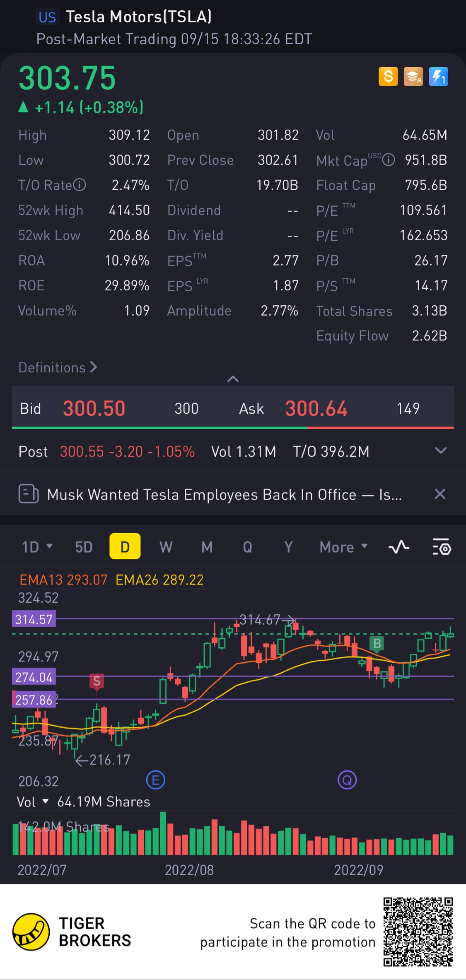Tap the 64.19M Shares volume label

[104, 802]
